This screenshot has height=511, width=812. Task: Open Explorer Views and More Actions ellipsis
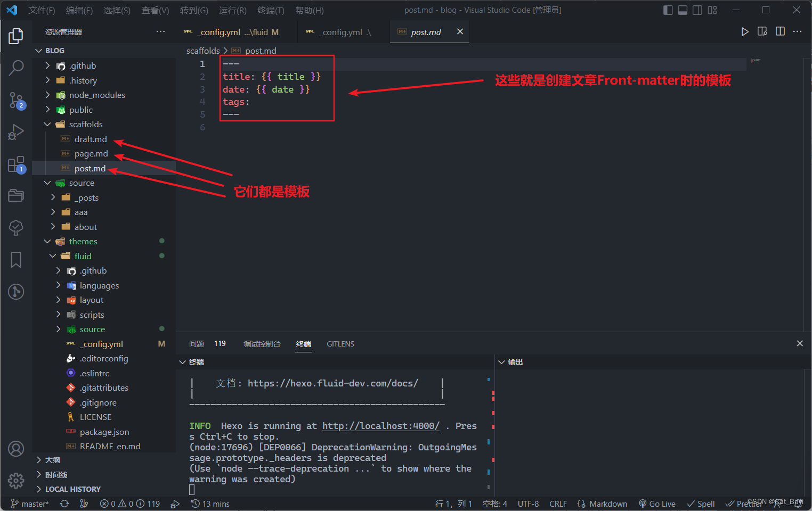tap(160, 32)
